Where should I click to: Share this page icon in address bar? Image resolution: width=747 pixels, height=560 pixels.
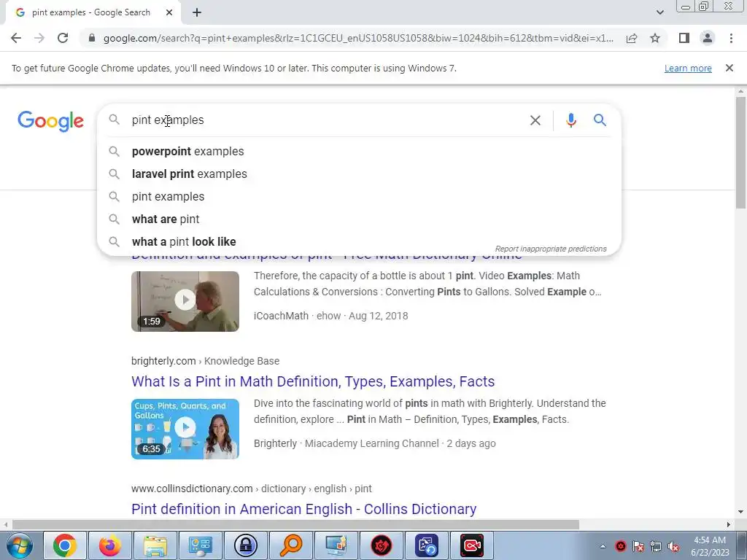632,38
